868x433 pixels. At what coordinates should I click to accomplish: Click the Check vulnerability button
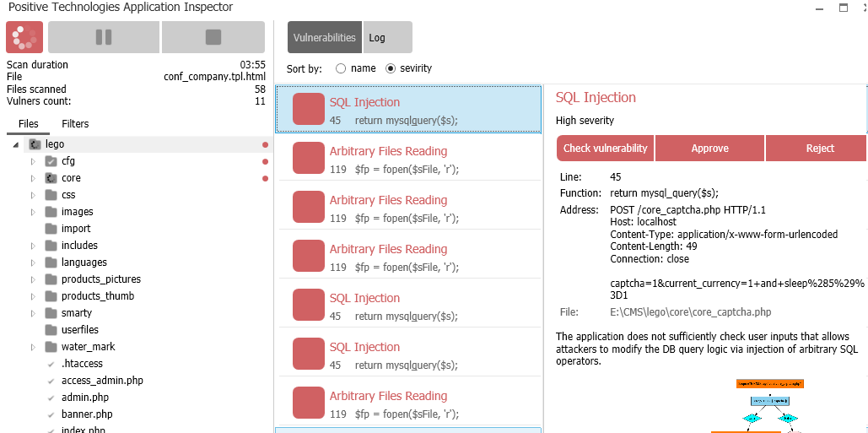pos(605,149)
